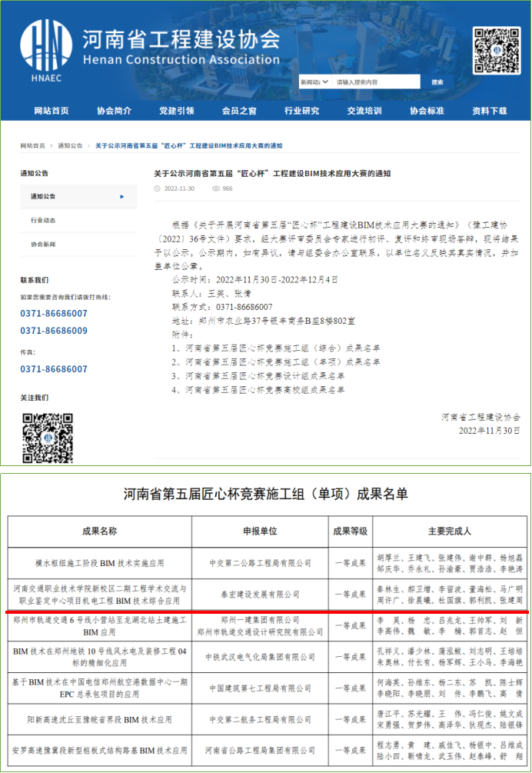532x773 pixels.
Task: Click the 郑州市轨道交通 6 号线 project cell
Action: [x=99, y=626]
